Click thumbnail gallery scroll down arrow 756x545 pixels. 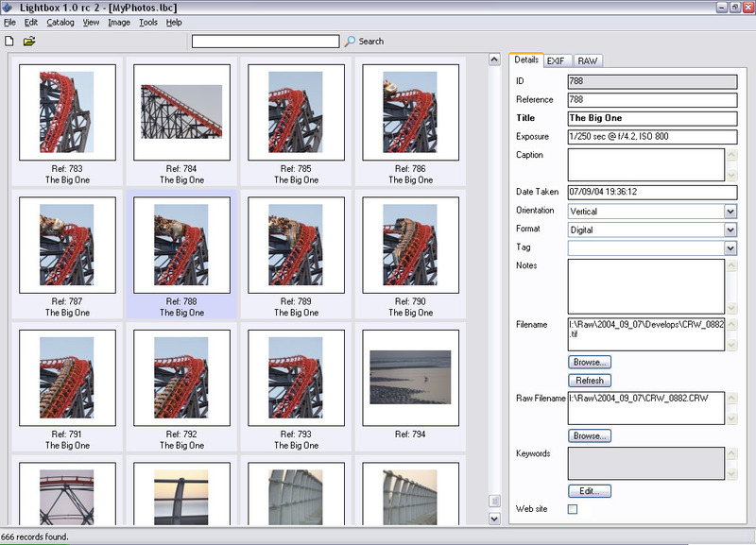[x=494, y=519]
